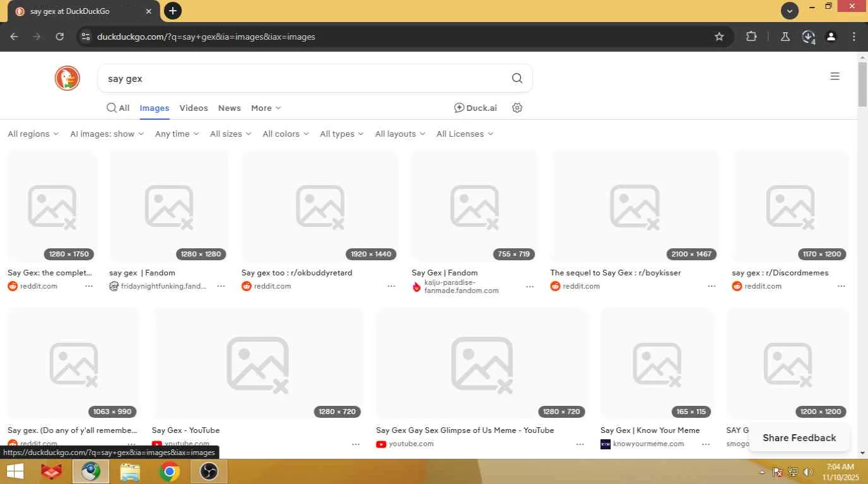Viewport: 868px width, 484px height.
Task: Open Chrome's three-dot menu
Action: click(x=854, y=37)
